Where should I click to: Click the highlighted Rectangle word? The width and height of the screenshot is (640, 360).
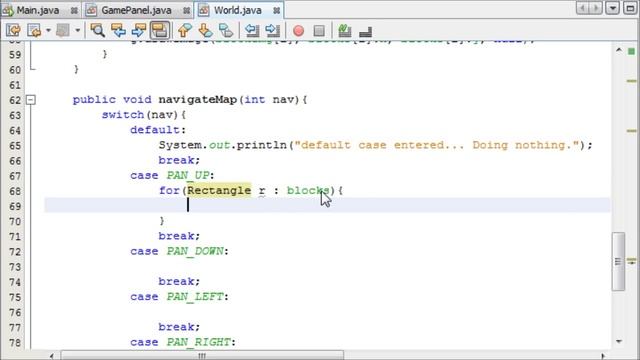tap(219, 190)
